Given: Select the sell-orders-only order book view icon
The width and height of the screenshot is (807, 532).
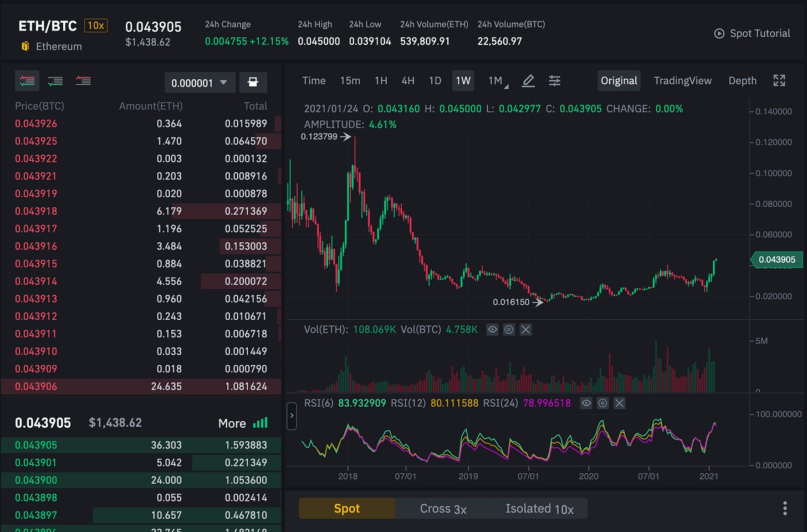Looking at the screenshot, I should pos(83,81).
